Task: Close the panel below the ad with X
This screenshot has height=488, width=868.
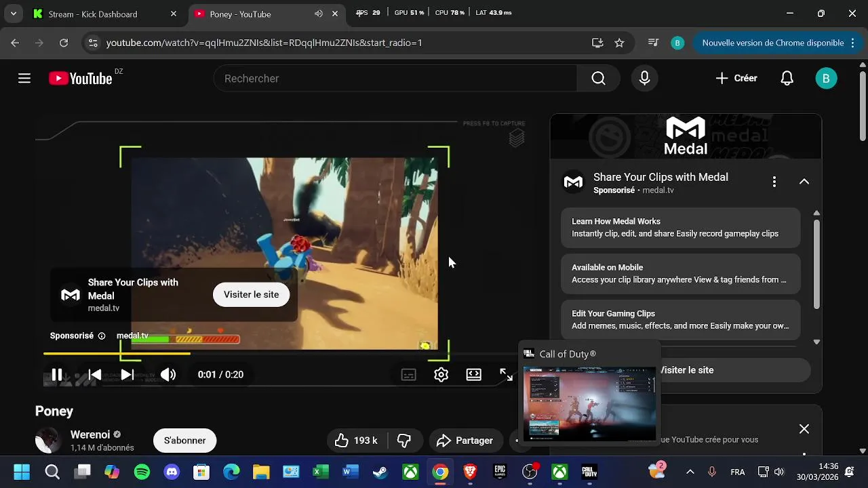Action: (x=804, y=429)
